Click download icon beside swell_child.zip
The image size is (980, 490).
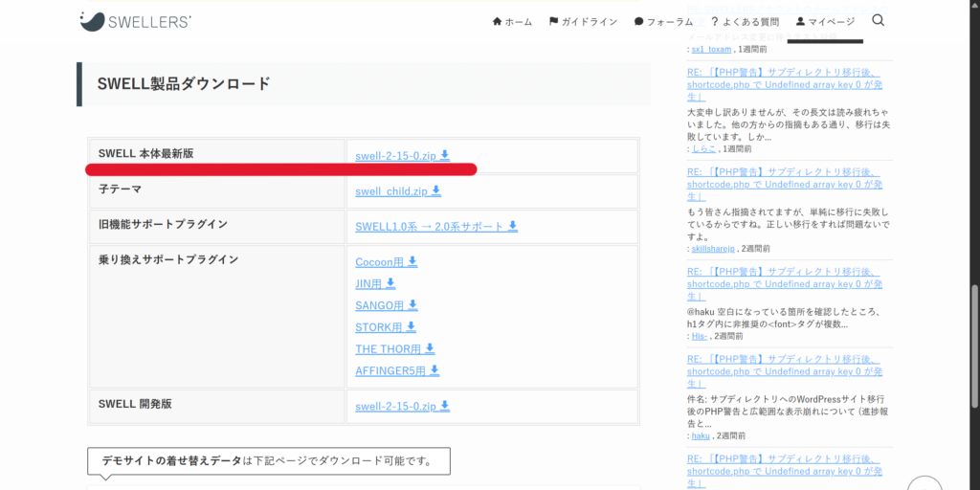coord(436,190)
